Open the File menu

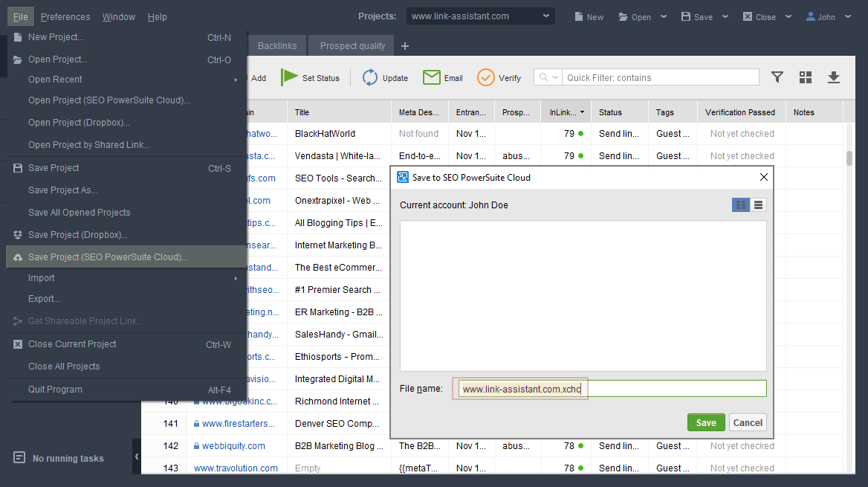(21, 16)
